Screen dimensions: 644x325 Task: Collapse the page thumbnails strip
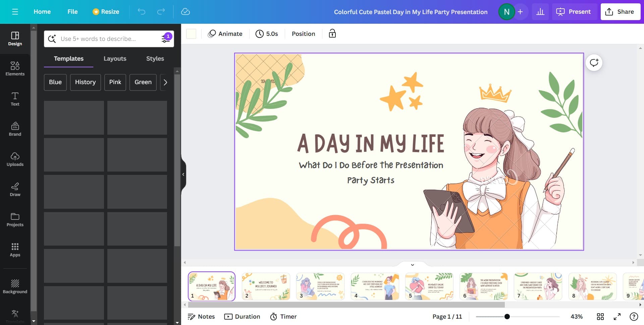click(x=412, y=265)
